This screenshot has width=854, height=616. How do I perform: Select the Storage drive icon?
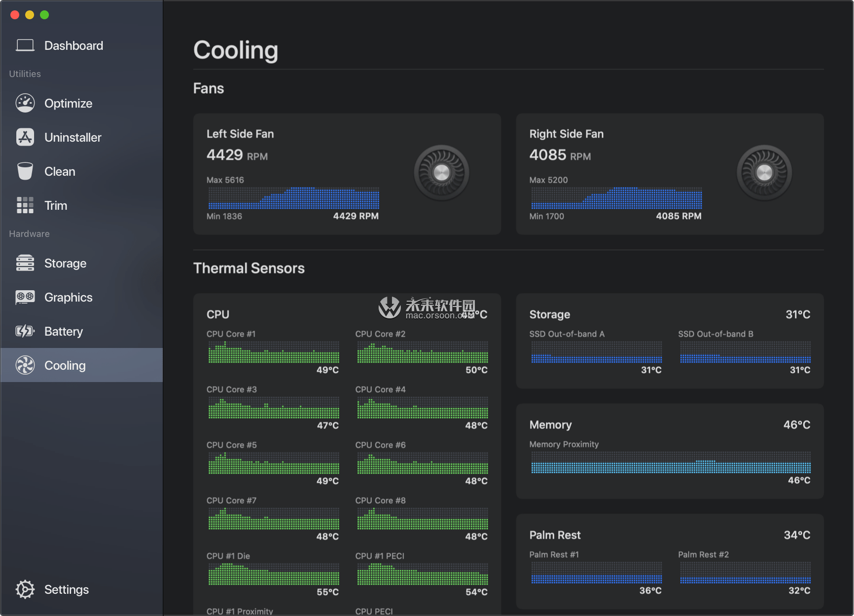(25, 263)
